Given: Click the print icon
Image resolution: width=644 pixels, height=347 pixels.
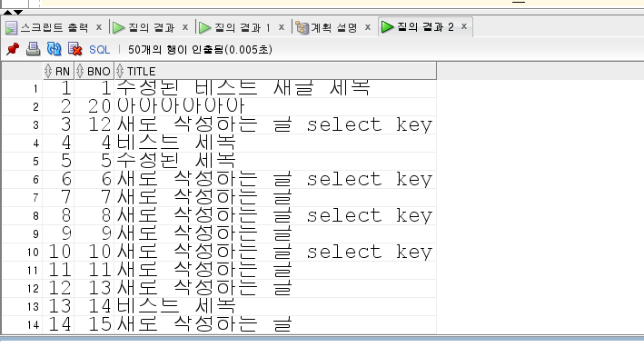Looking at the screenshot, I should pyautogui.click(x=34, y=49).
